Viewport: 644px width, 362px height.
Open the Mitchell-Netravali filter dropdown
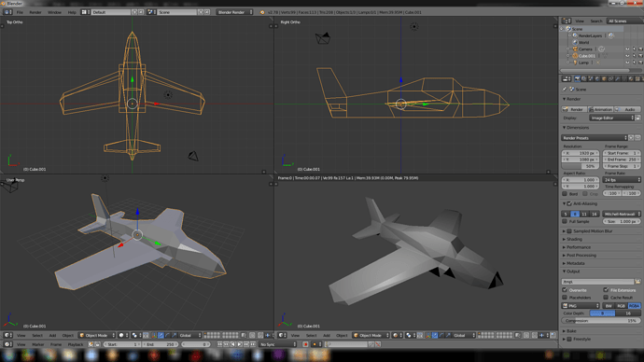coord(622,214)
